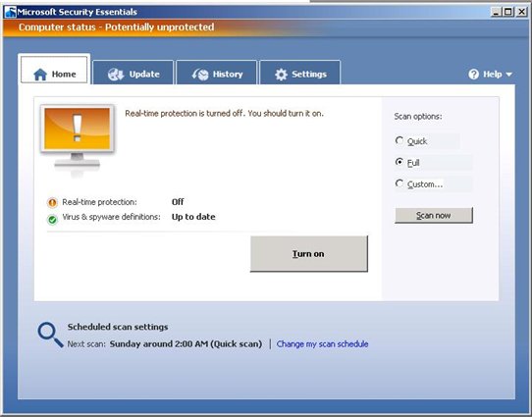Select the Quick scan option

399,140
